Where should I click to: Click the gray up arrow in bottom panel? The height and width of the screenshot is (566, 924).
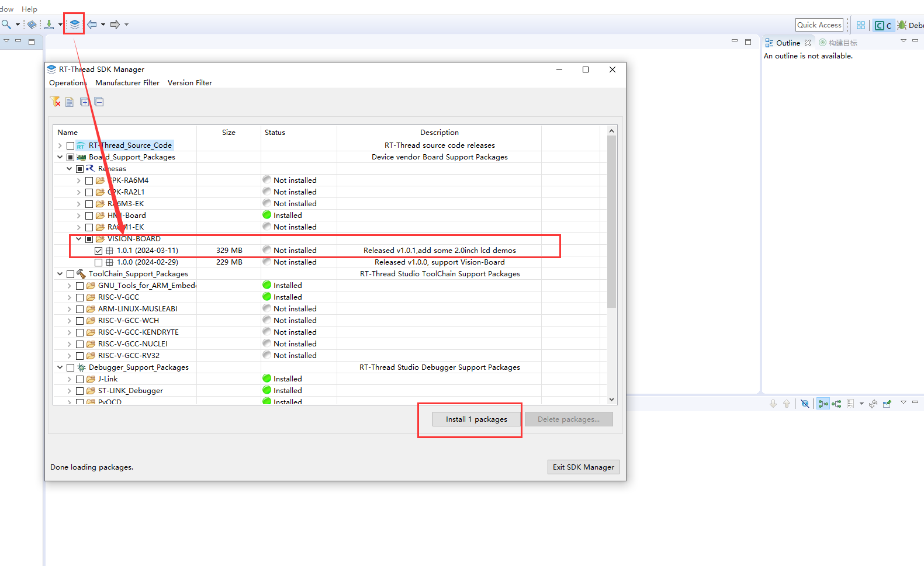click(787, 404)
